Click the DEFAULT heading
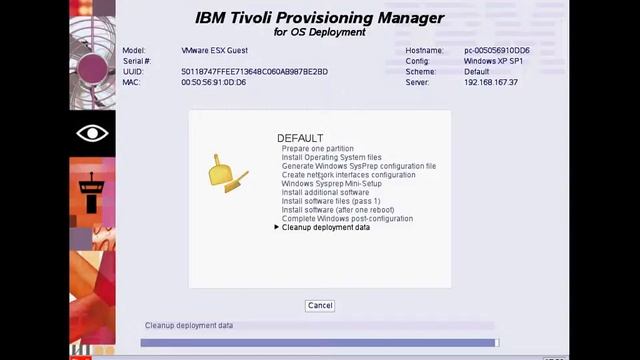 pos(300,138)
